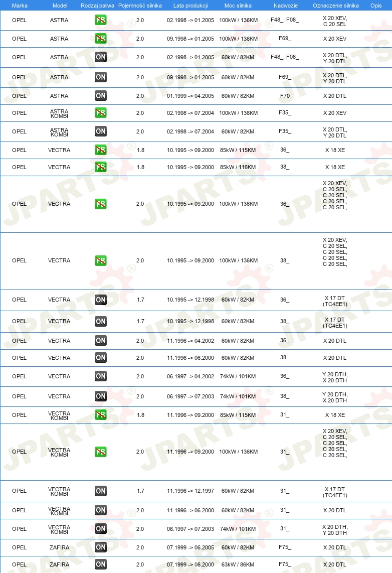
Task: Select the 36_ cell in Vectra 1.7 row
Action: pyautogui.click(x=285, y=300)
